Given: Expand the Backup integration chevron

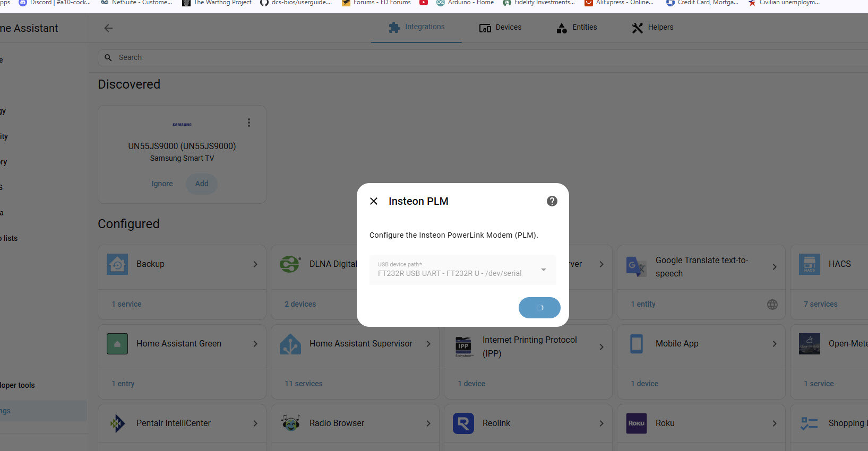Looking at the screenshot, I should click(255, 264).
